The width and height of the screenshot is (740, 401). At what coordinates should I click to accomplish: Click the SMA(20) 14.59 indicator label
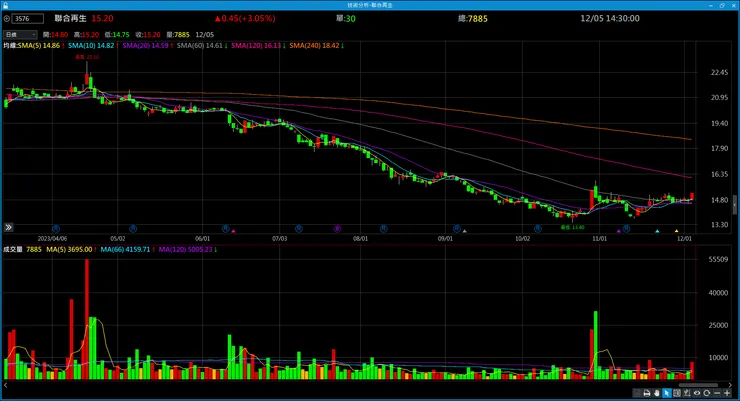[x=146, y=46]
